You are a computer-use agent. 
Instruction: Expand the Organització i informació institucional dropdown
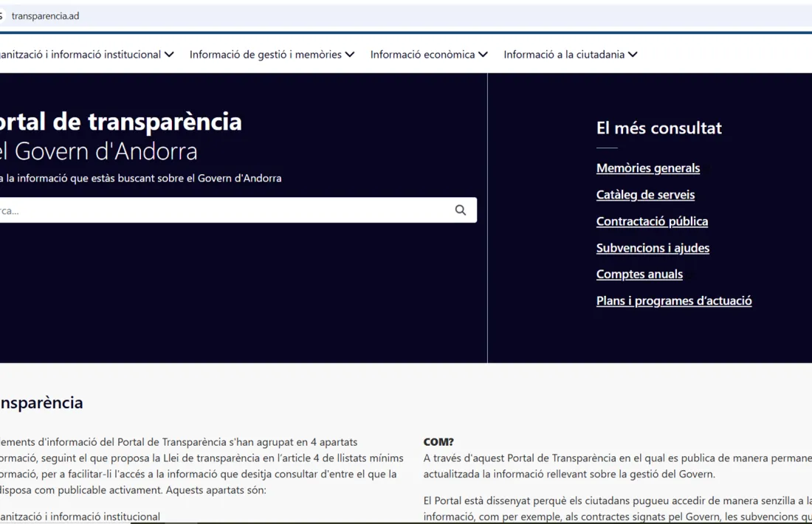pyautogui.click(x=169, y=54)
